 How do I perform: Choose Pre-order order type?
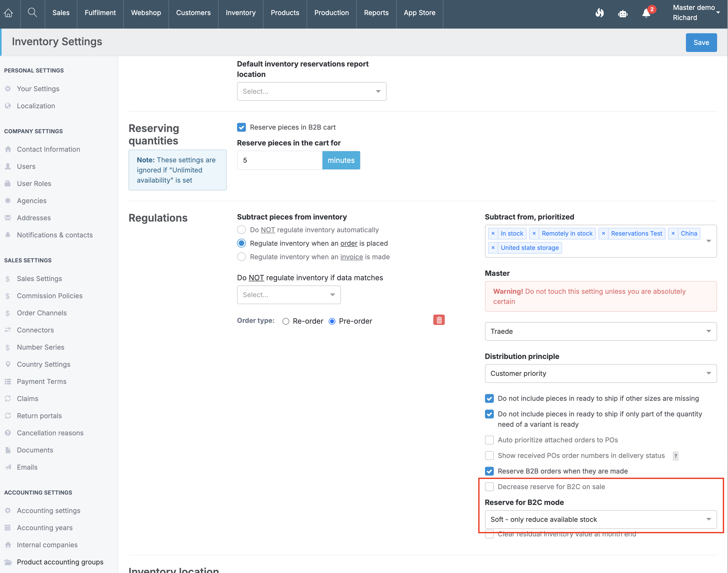(332, 321)
